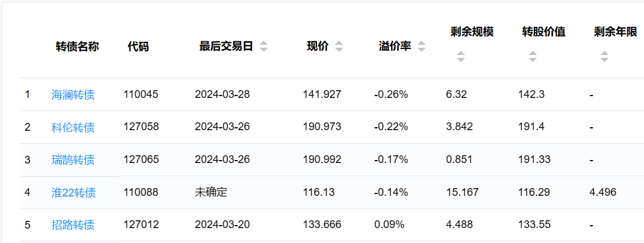Toggle sort arrows under 剩余规模
This screenshot has height=243, width=644.
[460, 57]
